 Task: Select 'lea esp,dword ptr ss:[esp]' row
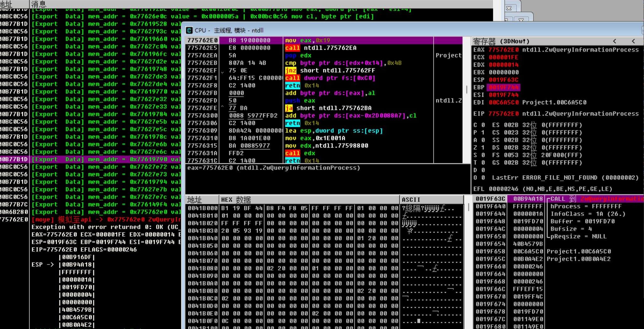[x=324, y=131]
